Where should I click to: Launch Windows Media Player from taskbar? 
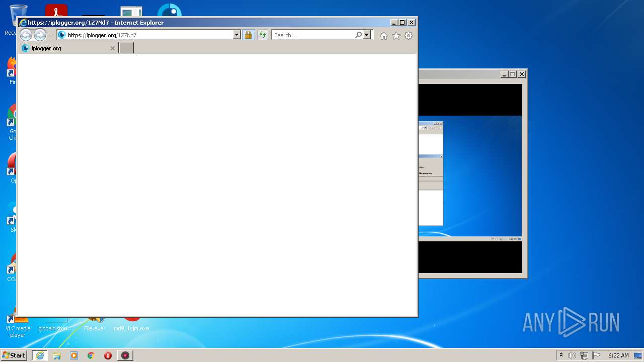[74, 355]
